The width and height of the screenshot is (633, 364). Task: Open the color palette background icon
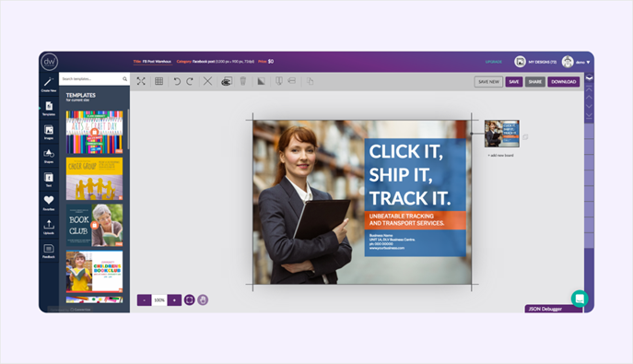tap(227, 81)
